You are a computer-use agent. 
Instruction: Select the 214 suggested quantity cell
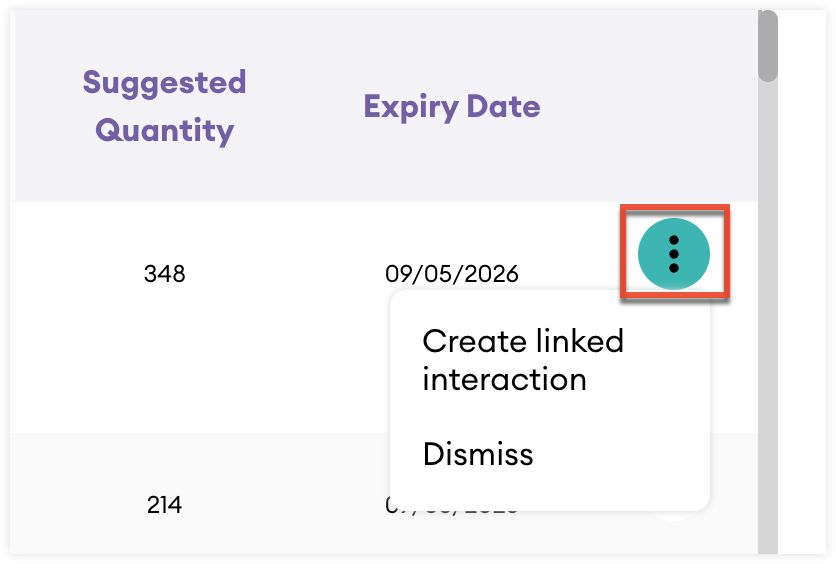point(164,505)
